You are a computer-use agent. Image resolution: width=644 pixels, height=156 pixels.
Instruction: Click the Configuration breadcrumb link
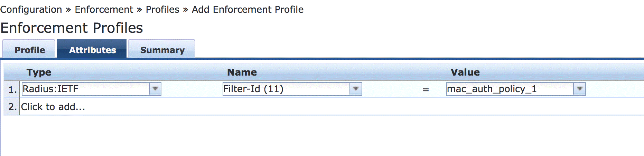click(31, 9)
